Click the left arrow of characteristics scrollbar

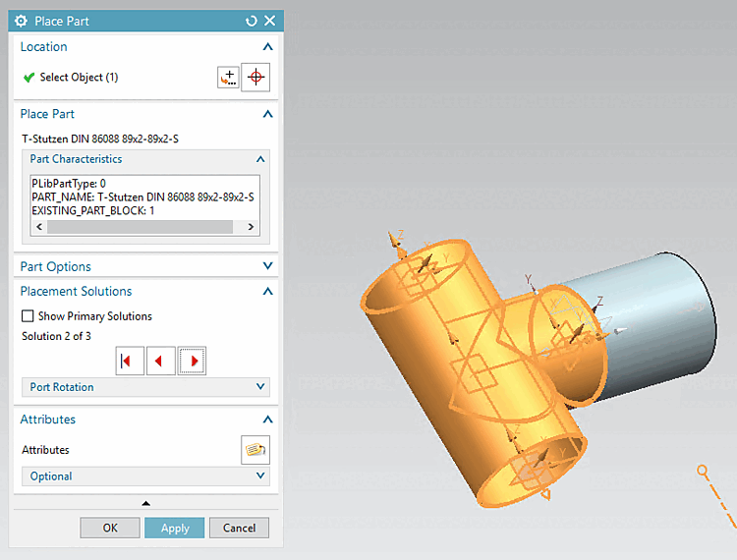click(39, 227)
